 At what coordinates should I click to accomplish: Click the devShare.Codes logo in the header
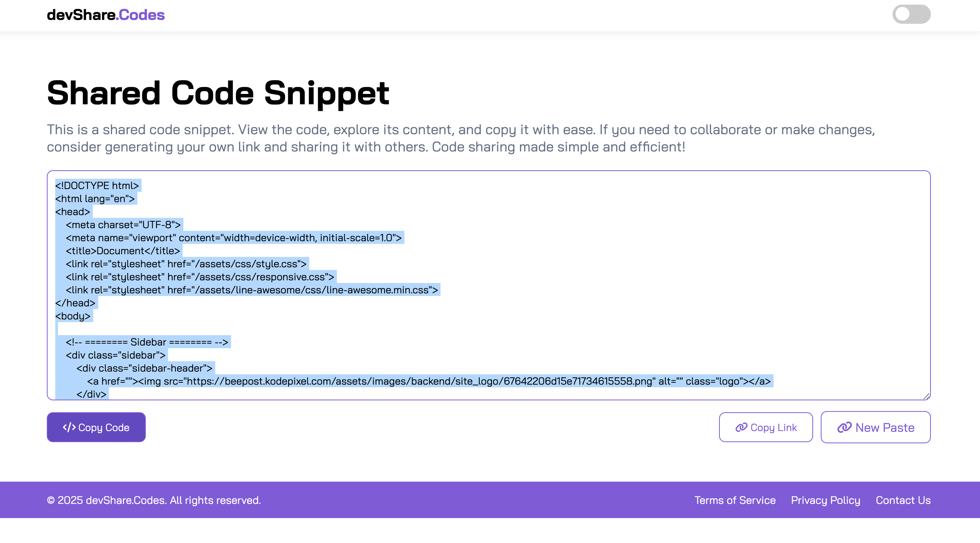click(x=105, y=15)
